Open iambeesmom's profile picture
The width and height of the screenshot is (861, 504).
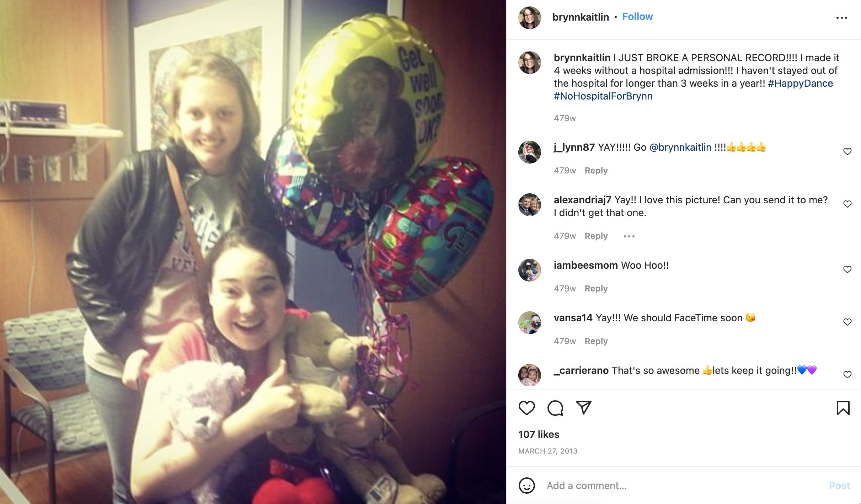[530, 270]
